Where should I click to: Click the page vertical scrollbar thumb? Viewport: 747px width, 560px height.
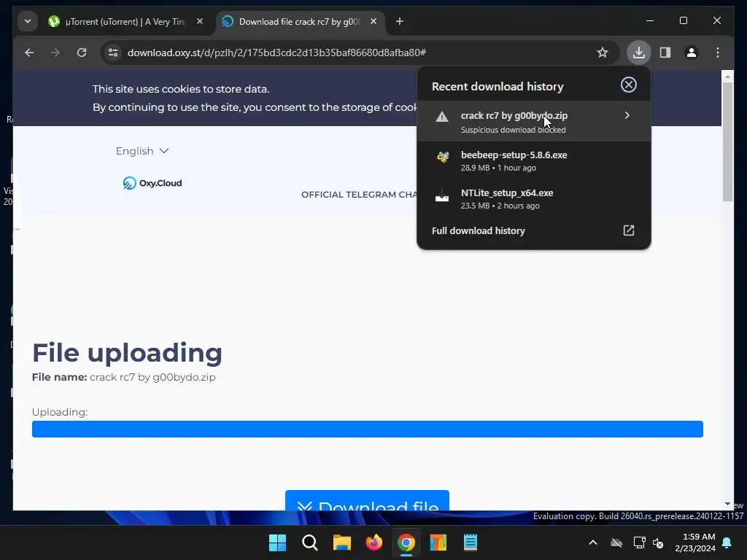(727, 141)
